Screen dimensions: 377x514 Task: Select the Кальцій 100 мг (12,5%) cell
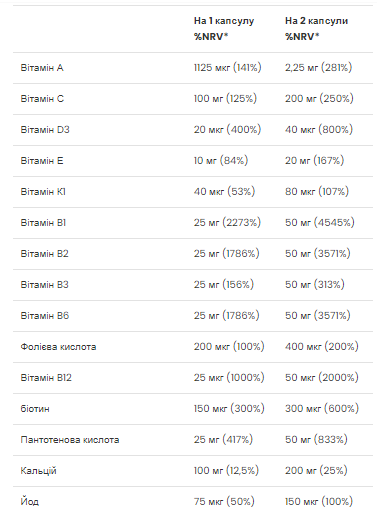[226, 471]
